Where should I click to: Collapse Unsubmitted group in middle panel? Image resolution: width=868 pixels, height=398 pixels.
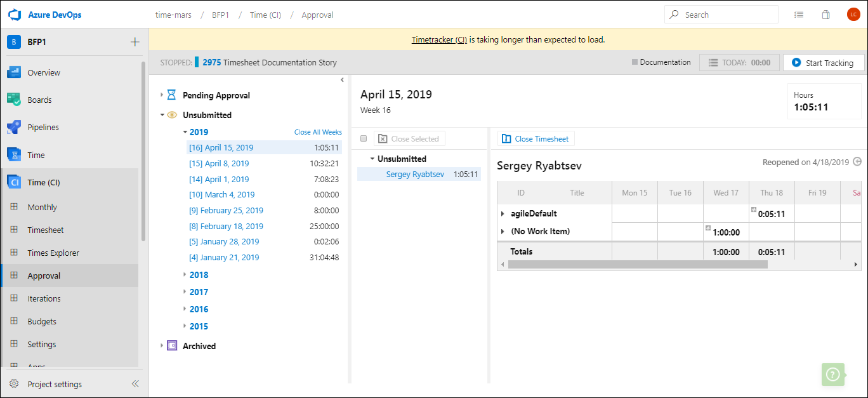coord(372,159)
